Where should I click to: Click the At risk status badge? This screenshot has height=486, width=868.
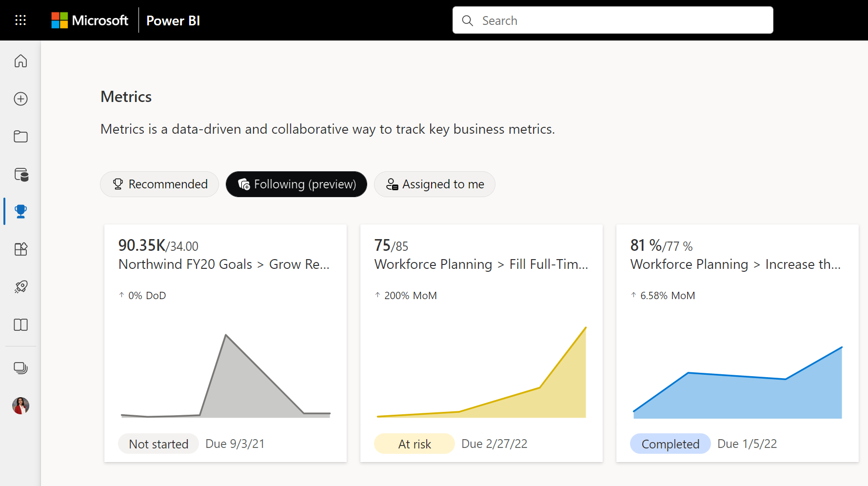pyautogui.click(x=414, y=444)
